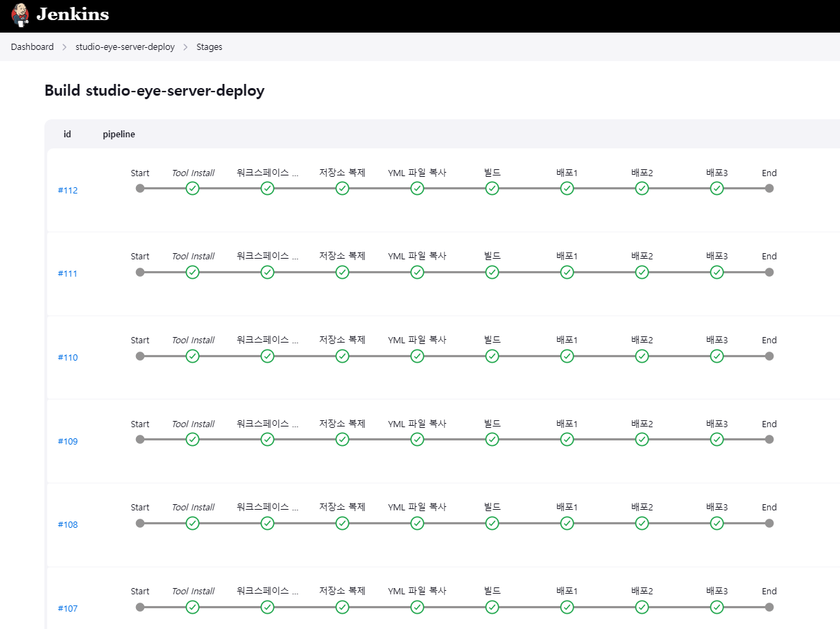The image size is (840, 629).
Task: Open build #112 link
Action: coord(68,191)
